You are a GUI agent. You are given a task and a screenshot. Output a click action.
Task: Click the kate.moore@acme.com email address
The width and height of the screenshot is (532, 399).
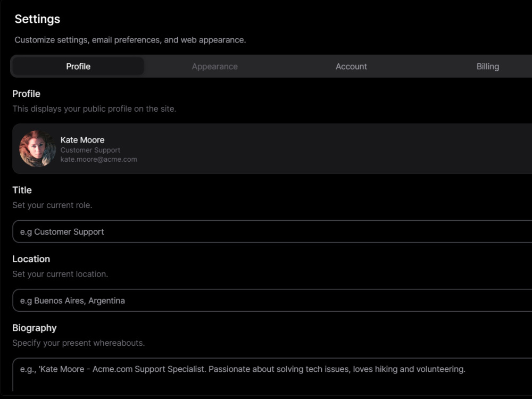pyautogui.click(x=98, y=159)
